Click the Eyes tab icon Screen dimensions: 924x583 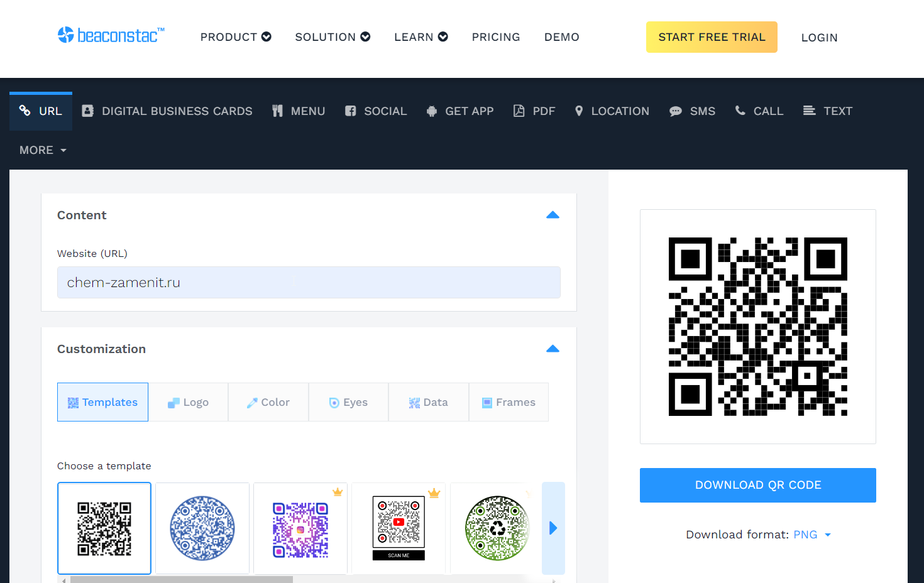(334, 403)
